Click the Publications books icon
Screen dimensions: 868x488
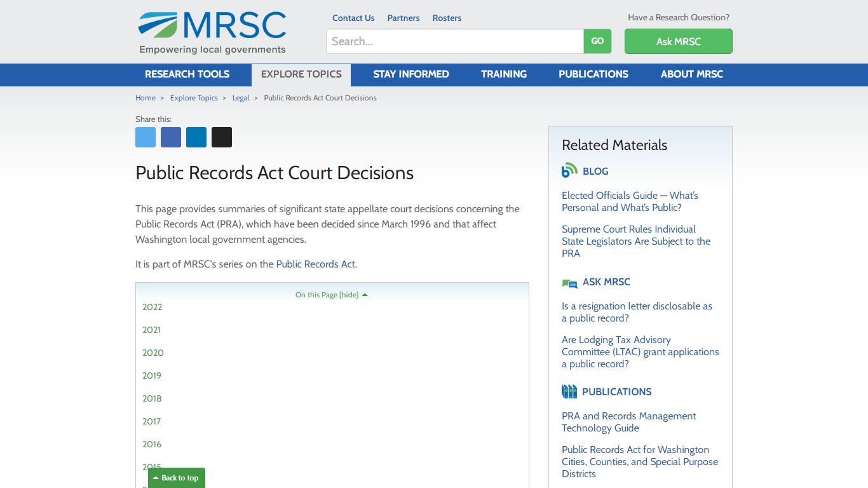tap(569, 391)
